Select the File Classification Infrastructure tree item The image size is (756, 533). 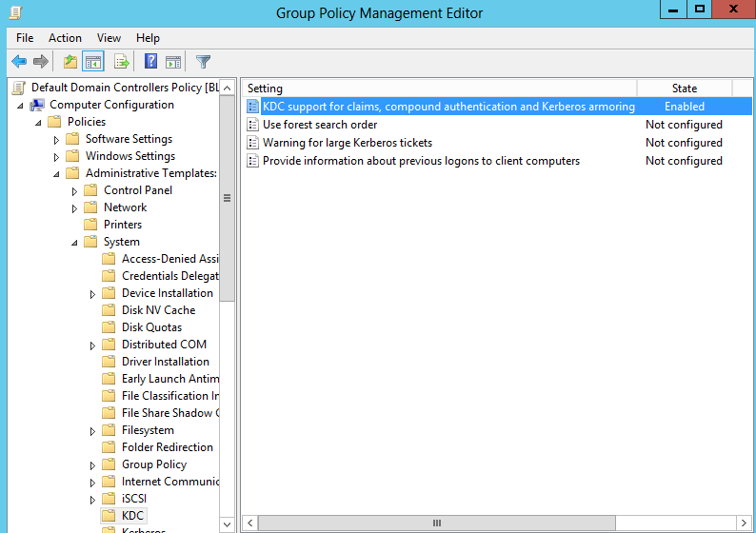(170, 396)
